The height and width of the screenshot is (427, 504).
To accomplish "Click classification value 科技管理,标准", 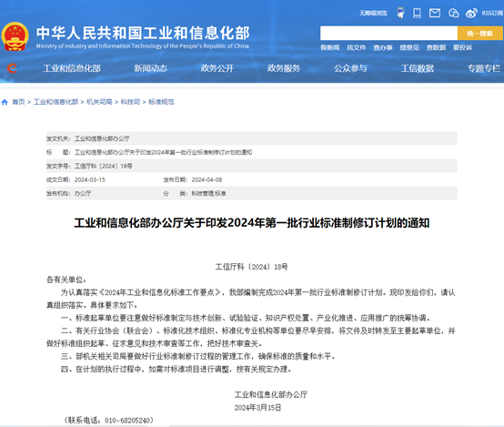I will point(208,193).
